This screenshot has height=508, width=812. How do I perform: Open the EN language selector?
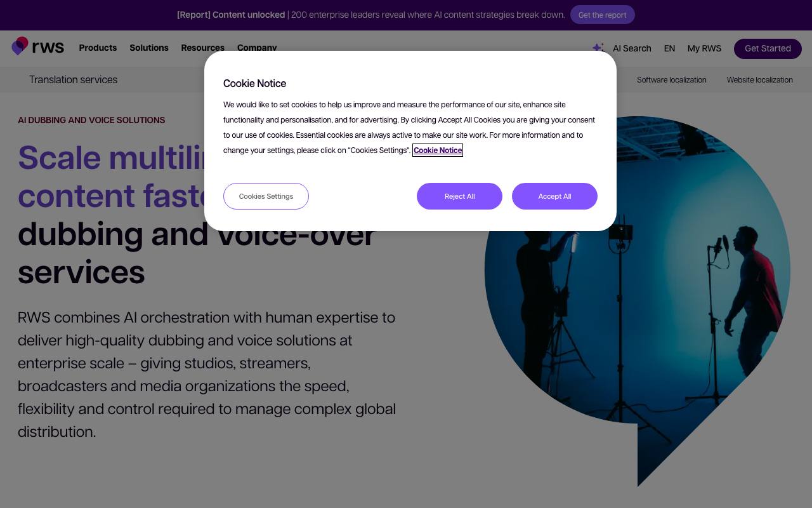click(669, 48)
